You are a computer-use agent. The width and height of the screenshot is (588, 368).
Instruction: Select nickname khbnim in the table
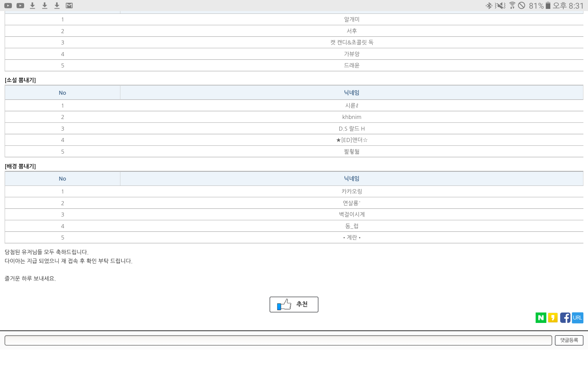(x=352, y=117)
